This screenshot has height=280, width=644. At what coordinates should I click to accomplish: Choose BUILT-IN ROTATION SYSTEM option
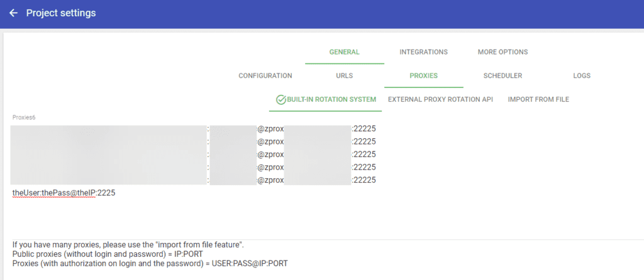(x=325, y=99)
